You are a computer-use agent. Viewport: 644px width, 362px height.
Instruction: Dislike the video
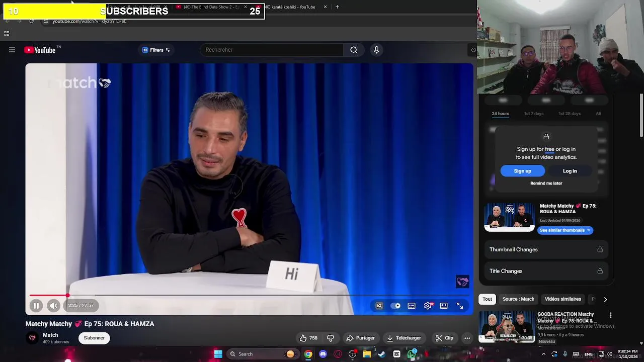(331, 338)
